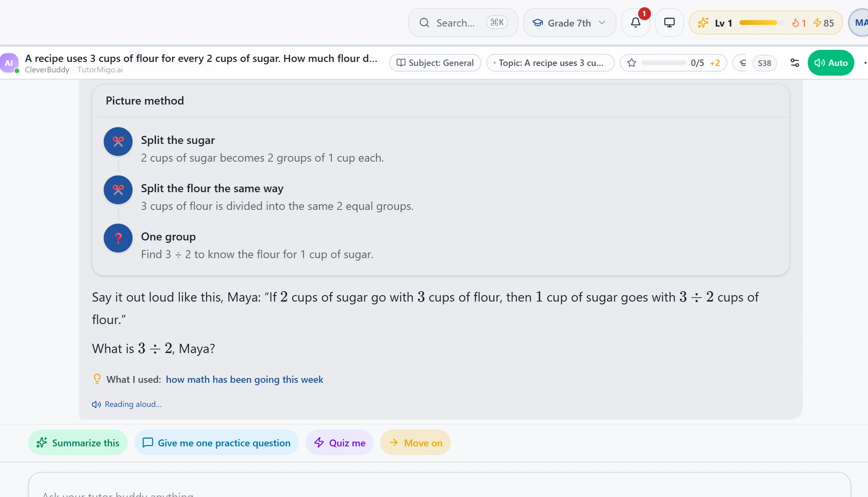The width and height of the screenshot is (868, 497).
Task: Open the MA profile avatar
Action: click(859, 23)
